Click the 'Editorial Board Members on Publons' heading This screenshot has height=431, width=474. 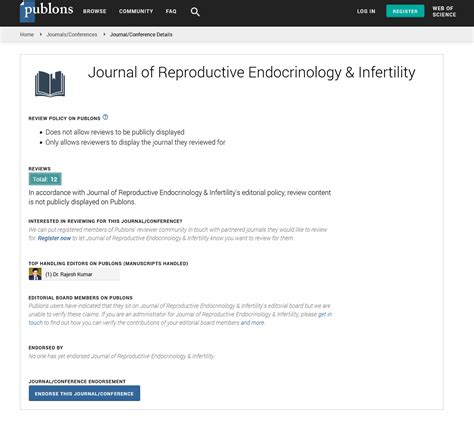tap(81, 298)
